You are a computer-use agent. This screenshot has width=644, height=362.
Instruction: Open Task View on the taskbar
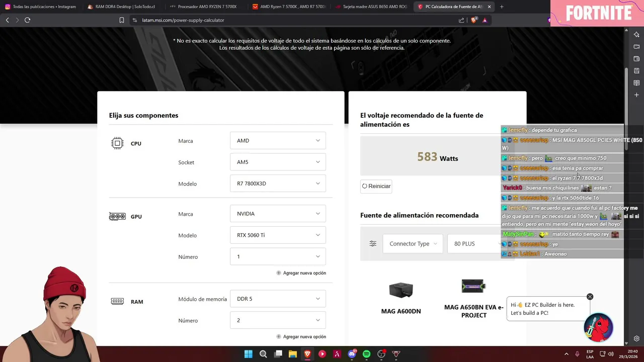click(278, 354)
